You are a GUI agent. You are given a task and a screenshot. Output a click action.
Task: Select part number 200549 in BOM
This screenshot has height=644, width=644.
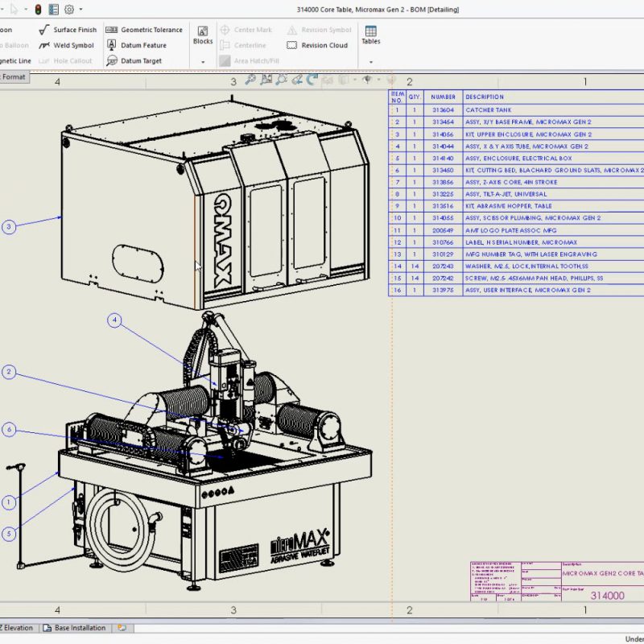444,230
